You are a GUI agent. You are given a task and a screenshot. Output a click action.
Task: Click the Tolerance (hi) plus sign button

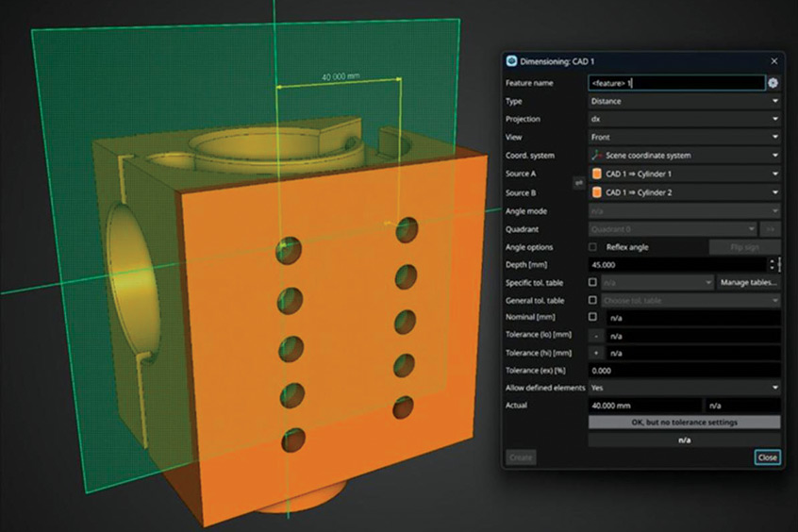[595, 353]
